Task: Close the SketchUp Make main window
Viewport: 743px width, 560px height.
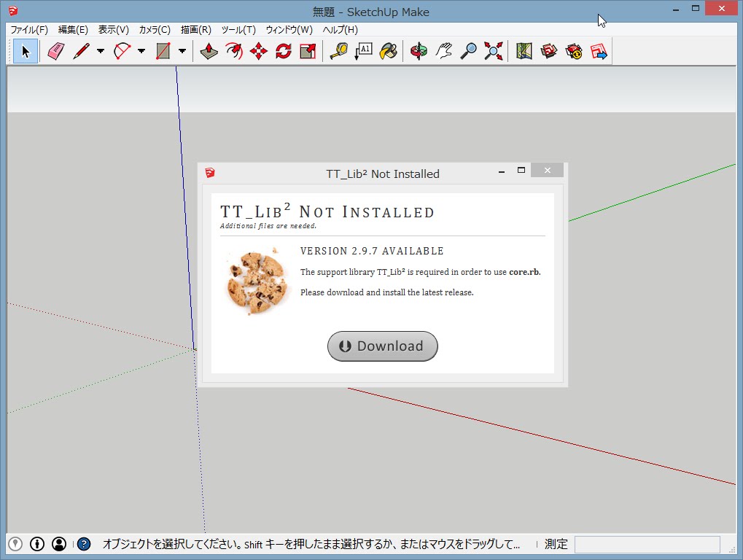Action: [722, 9]
